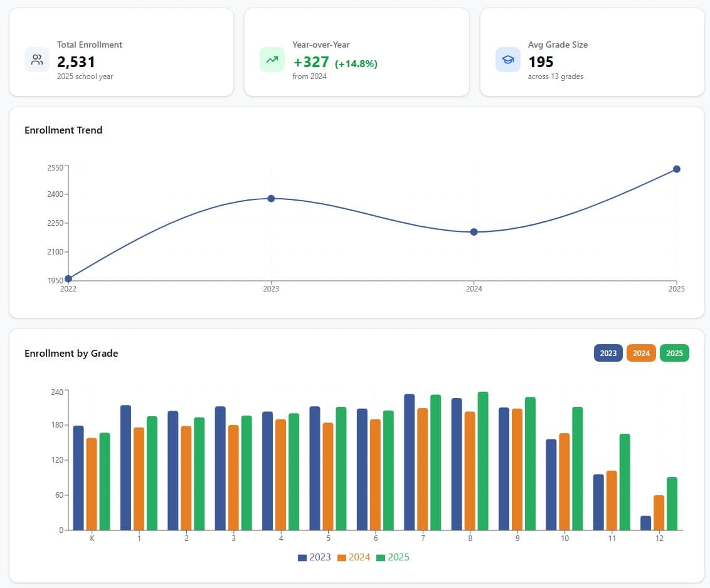Click the 'Total Enrollment' card label
This screenshot has width=710, height=588.
coord(90,45)
